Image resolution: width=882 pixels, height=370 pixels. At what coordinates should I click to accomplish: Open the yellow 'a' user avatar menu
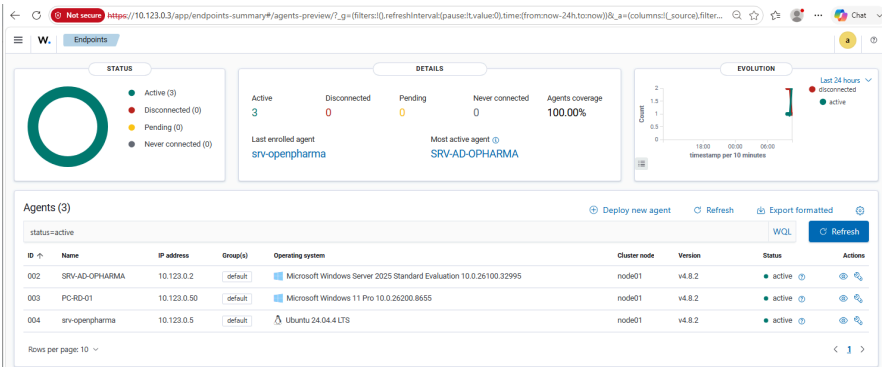pos(847,40)
